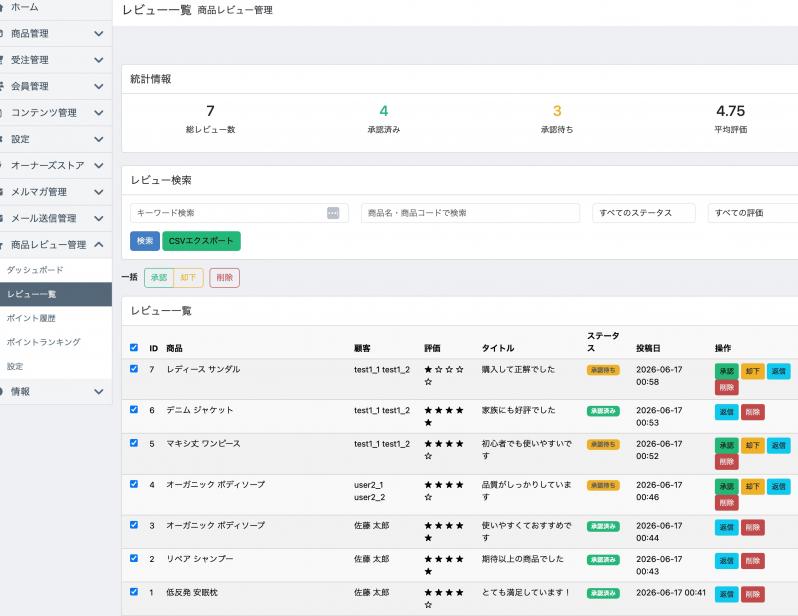798x616 pixels.
Task: Reply to the 低反発 安眠枕 review
Action: (x=727, y=594)
